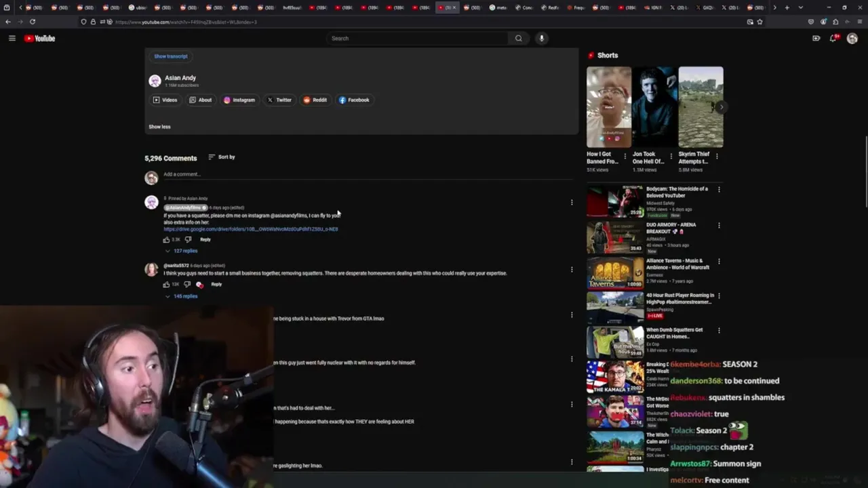The width and height of the screenshot is (868, 488).
Task: Open options menu for Bodycam video
Action: pos(719,189)
